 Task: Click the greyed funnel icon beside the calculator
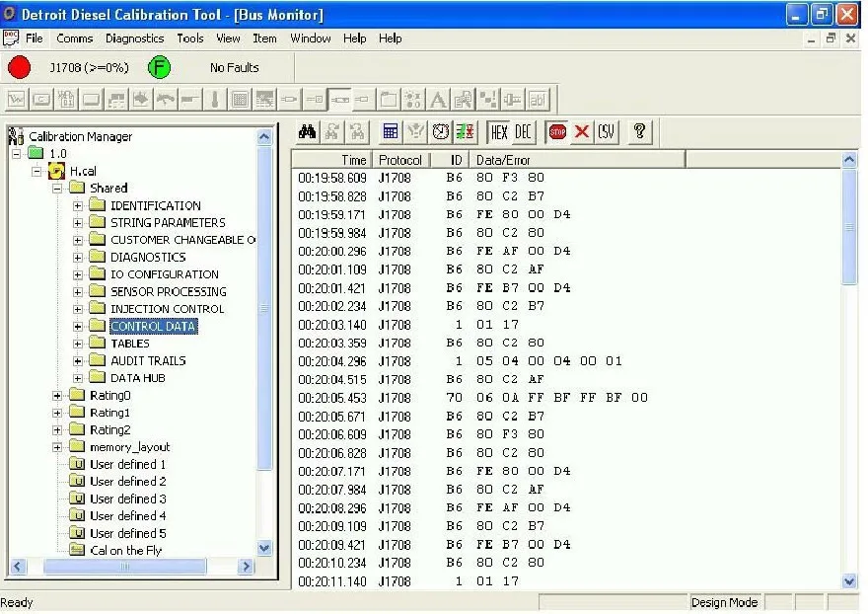[415, 132]
